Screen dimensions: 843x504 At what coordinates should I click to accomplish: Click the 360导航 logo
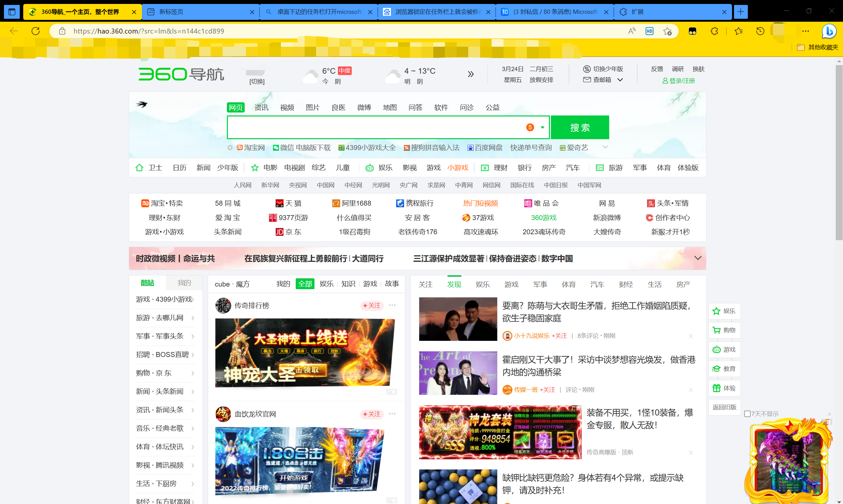[181, 74]
